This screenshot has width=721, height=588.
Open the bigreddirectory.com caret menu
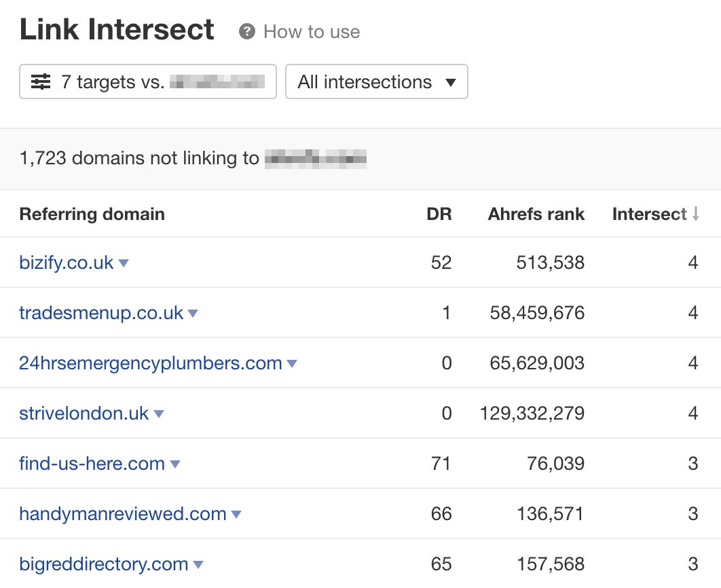click(x=198, y=565)
